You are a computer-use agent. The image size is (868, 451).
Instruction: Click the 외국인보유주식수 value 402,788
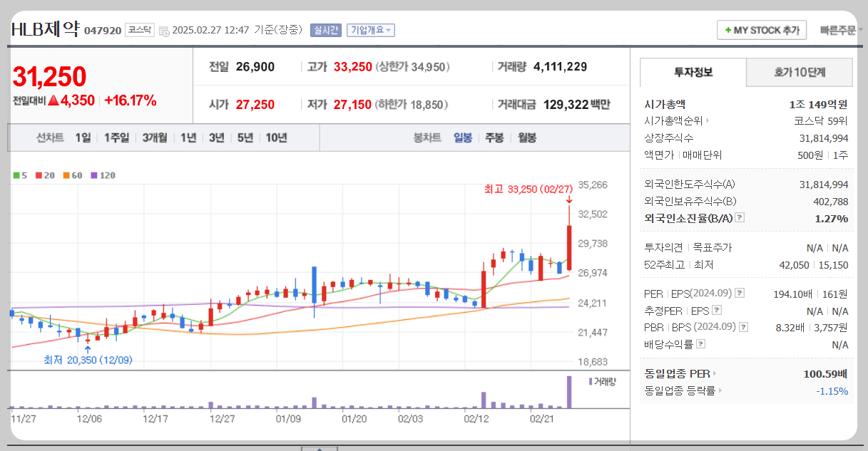coord(831,202)
